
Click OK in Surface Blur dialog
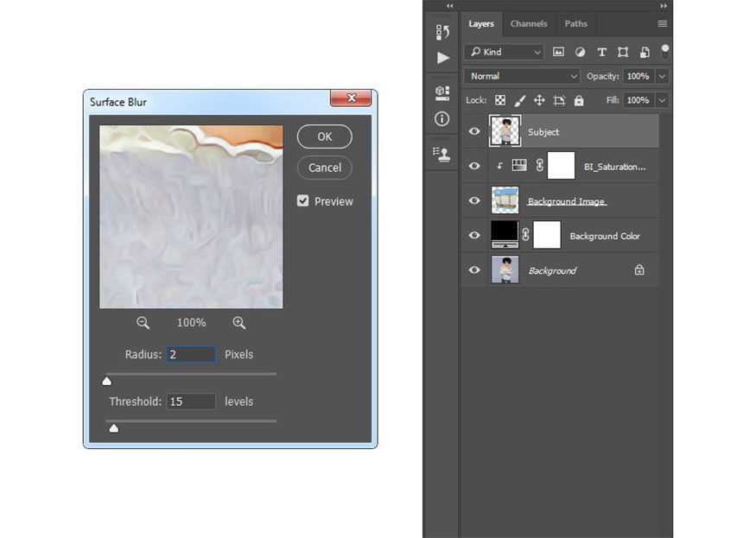pyautogui.click(x=324, y=136)
